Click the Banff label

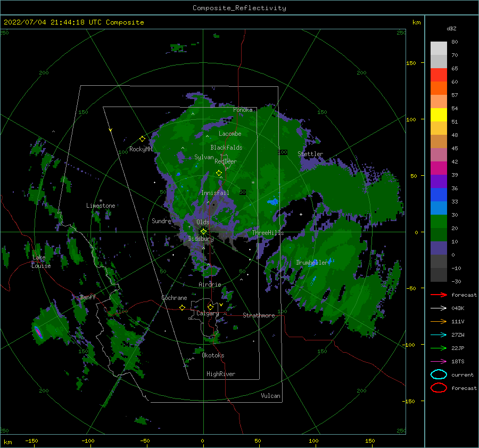coord(88,297)
